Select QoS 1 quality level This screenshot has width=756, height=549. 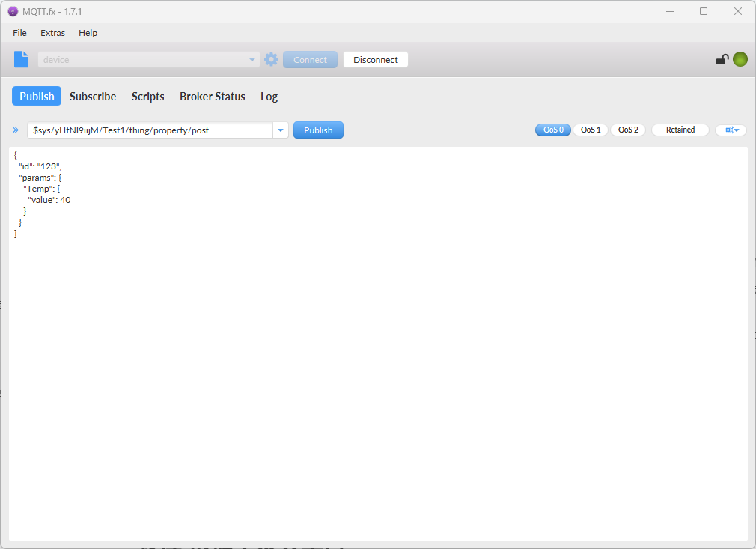click(591, 130)
